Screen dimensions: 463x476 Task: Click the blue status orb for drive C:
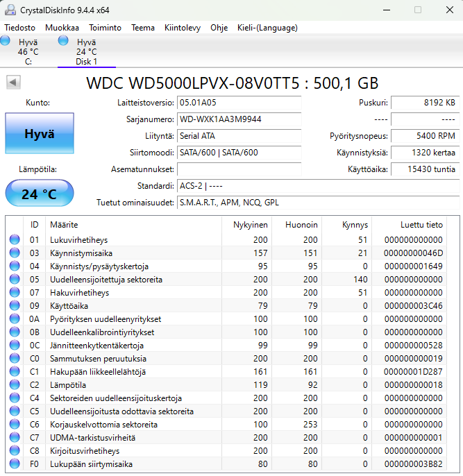pos(6,41)
